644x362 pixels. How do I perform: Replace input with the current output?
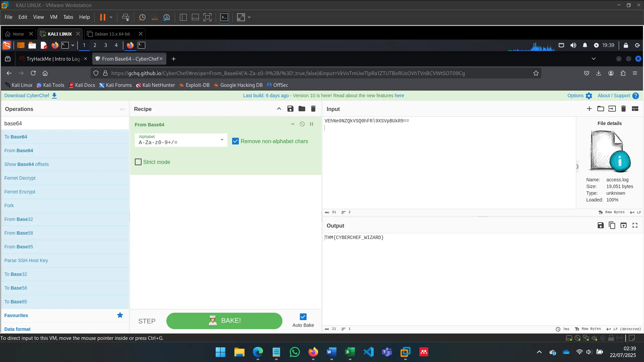pyautogui.click(x=624, y=225)
